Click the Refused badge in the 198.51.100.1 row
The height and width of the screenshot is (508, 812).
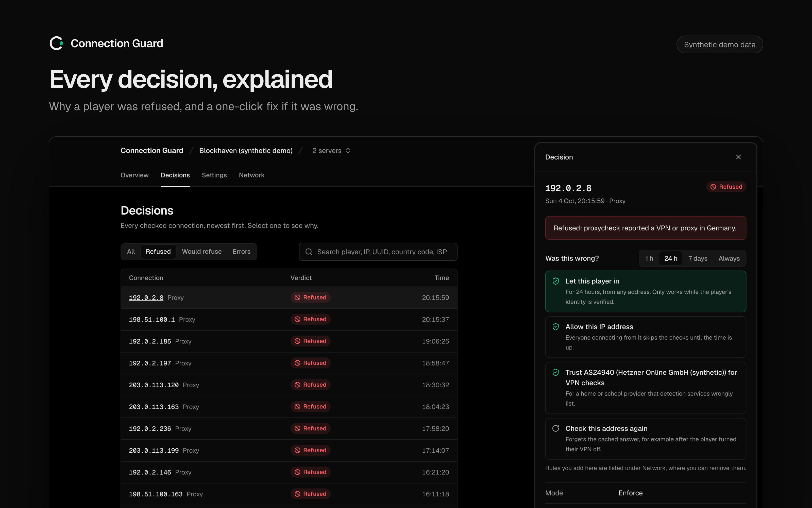tap(310, 319)
